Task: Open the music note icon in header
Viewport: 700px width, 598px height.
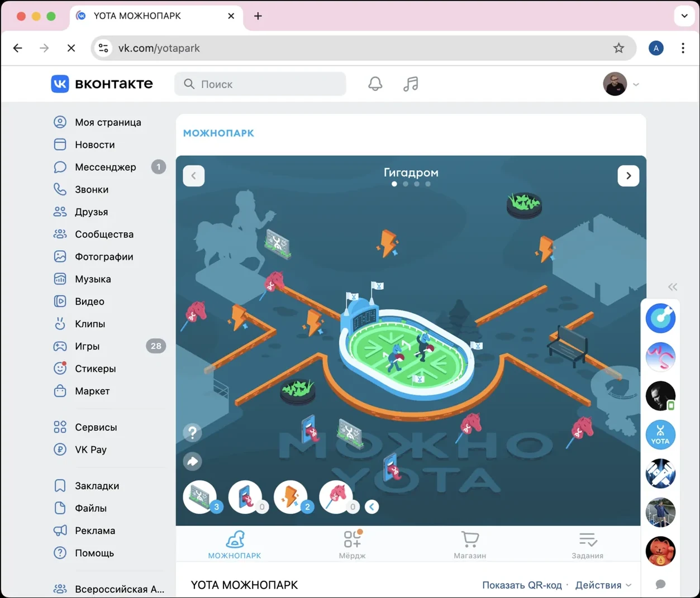Action: [411, 84]
